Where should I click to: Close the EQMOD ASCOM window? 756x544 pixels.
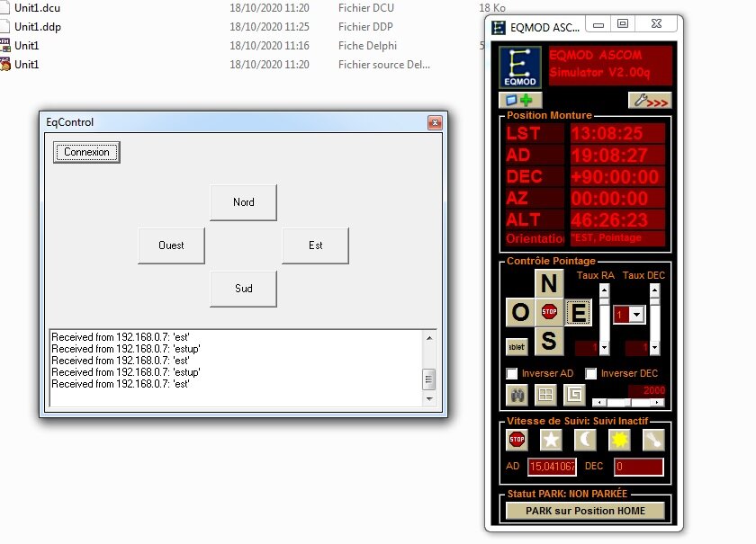tap(656, 24)
